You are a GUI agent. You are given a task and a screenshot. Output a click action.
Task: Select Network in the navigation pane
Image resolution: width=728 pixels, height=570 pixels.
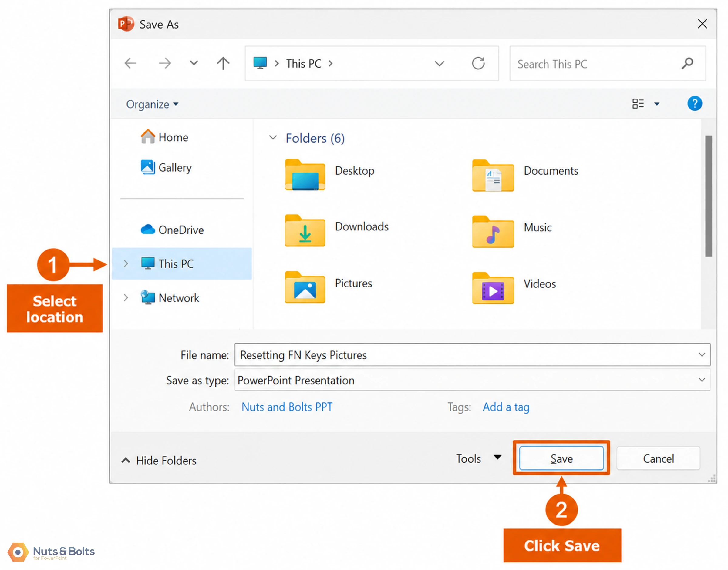tap(170, 297)
